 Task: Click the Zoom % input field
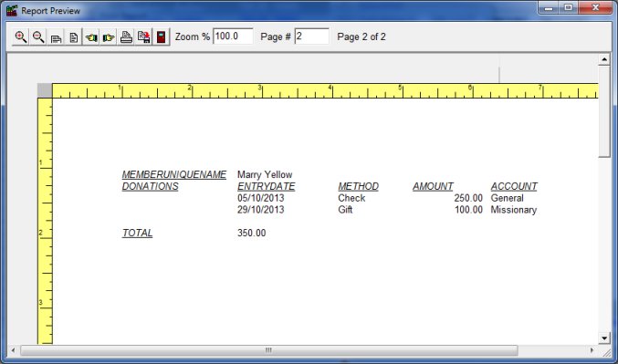(x=233, y=36)
